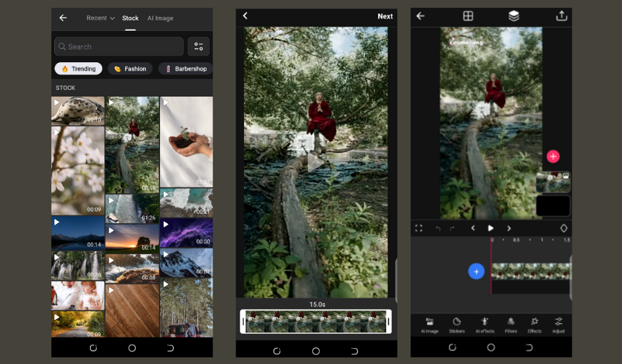This screenshot has width=622, height=364.
Task: Redo the last edit
Action: [x=452, y=228]
